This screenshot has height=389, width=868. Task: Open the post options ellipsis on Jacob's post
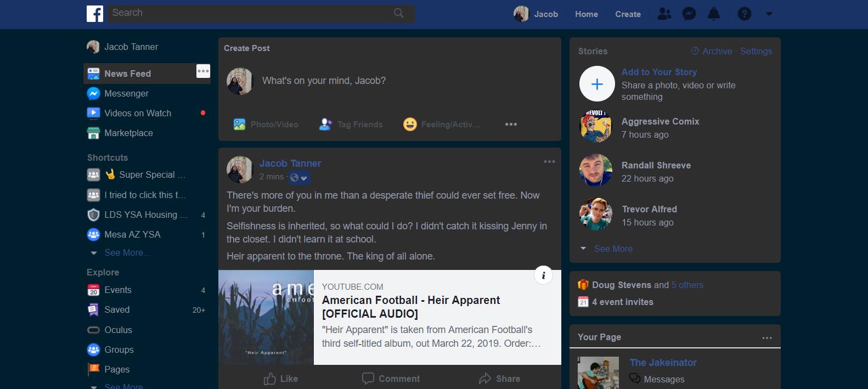pos(549,161)
